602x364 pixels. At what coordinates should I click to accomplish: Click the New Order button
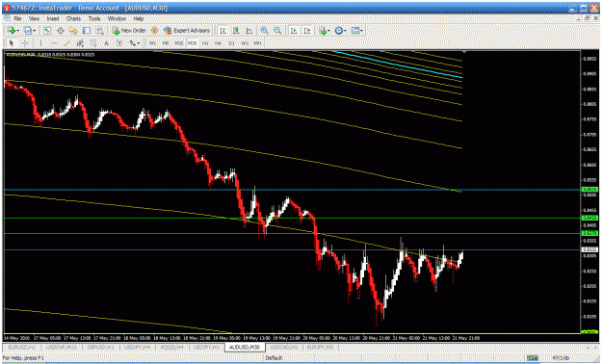(x=129, y=31)
